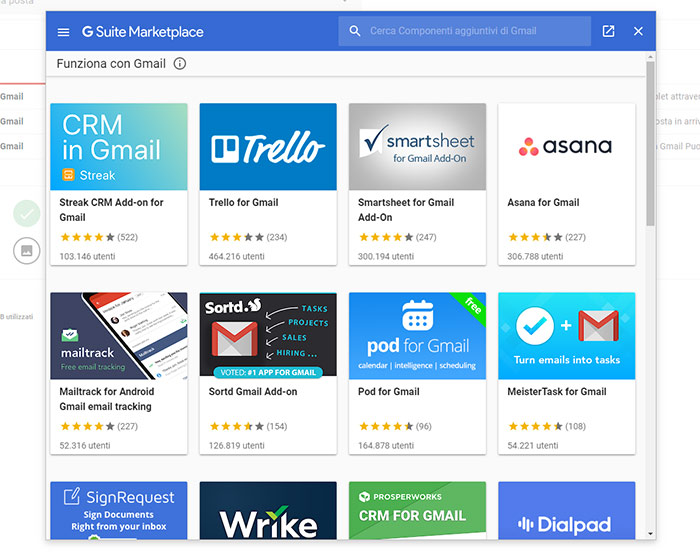Close the G Suite Marketplace dialog
Image resolution: width=700 pixels, height=560 pixels.
[x=638, y=31]
